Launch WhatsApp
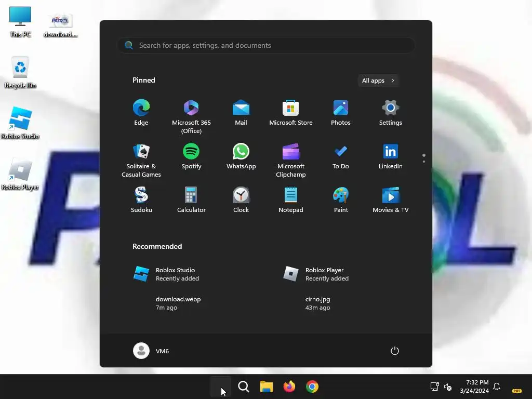Image resolution: width=532 pixels, height=399 pixels. (x=241, y=157)
